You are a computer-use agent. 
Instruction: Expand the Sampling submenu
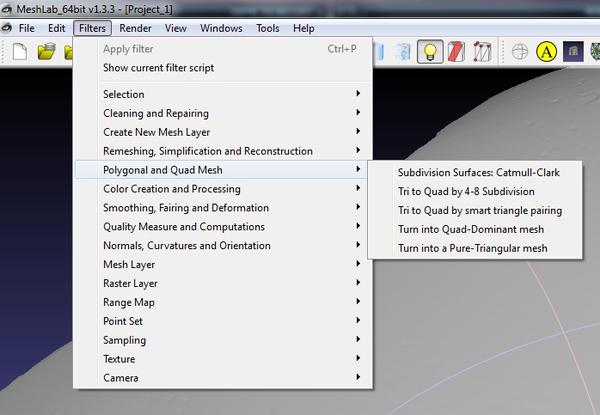point(223,340)
